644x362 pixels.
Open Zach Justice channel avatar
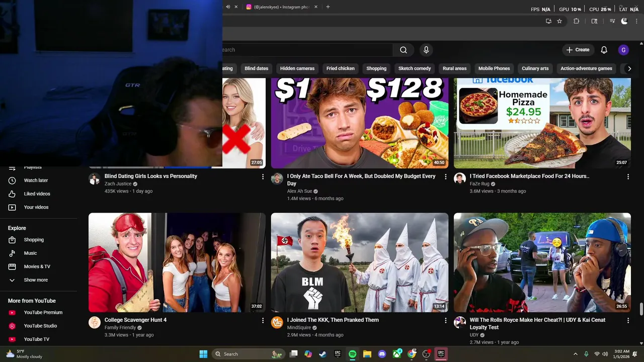tap(95, 179)
